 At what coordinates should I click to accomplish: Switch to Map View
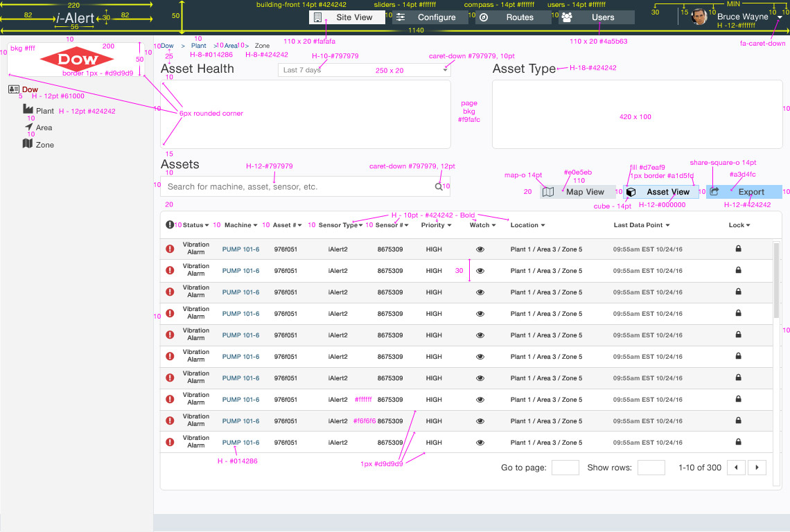point(578,192)
